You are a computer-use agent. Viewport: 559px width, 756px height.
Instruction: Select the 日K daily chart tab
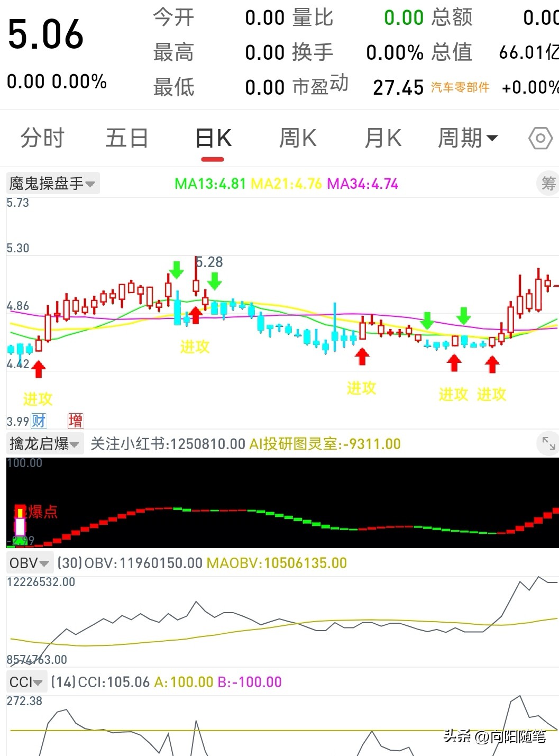point(212,137)
